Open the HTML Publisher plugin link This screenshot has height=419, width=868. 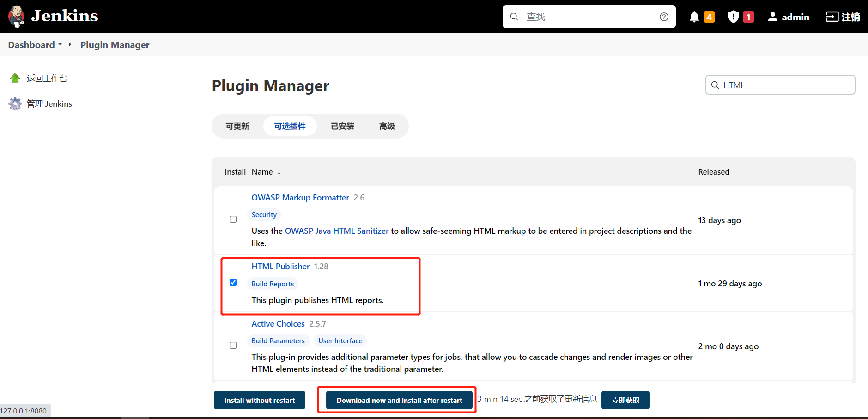coord(280,267)
